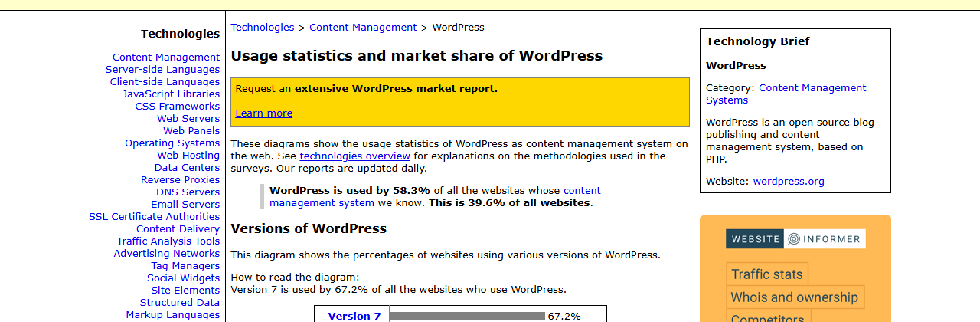Click the Website Informer logo

(795, 239)
